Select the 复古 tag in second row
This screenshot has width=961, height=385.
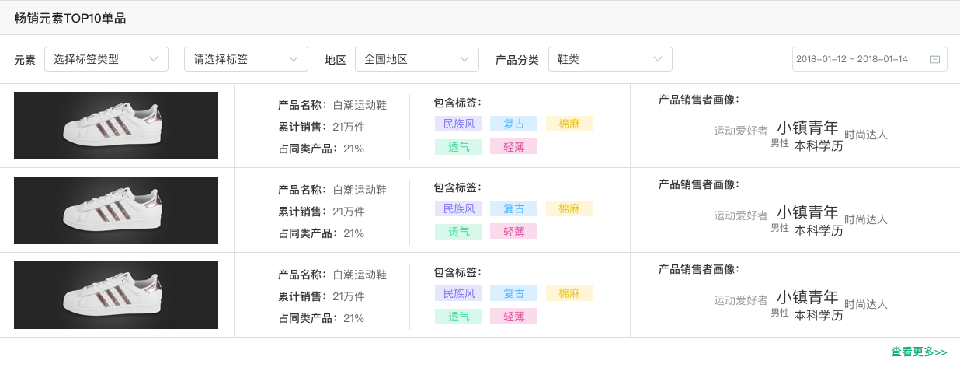pos(514,208)
